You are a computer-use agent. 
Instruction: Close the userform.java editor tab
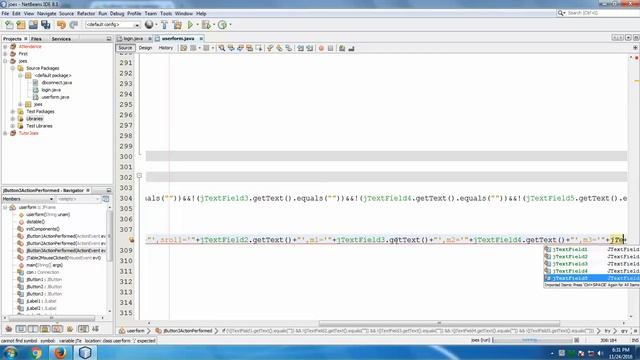pos(201,38)
